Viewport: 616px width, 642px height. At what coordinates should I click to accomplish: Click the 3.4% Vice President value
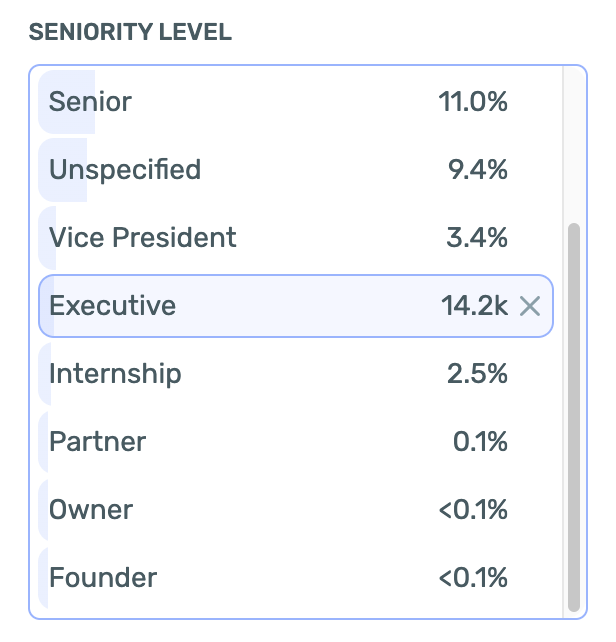478,238
